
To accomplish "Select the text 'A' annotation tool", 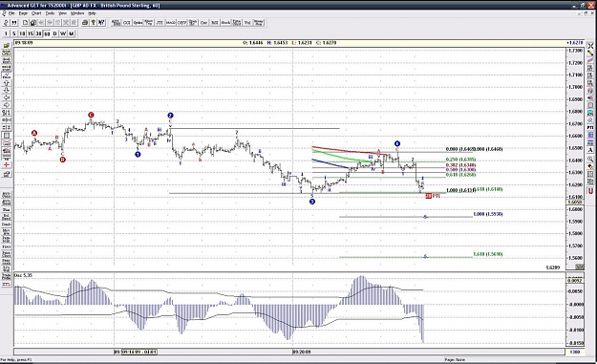I will tap(590, 150).
